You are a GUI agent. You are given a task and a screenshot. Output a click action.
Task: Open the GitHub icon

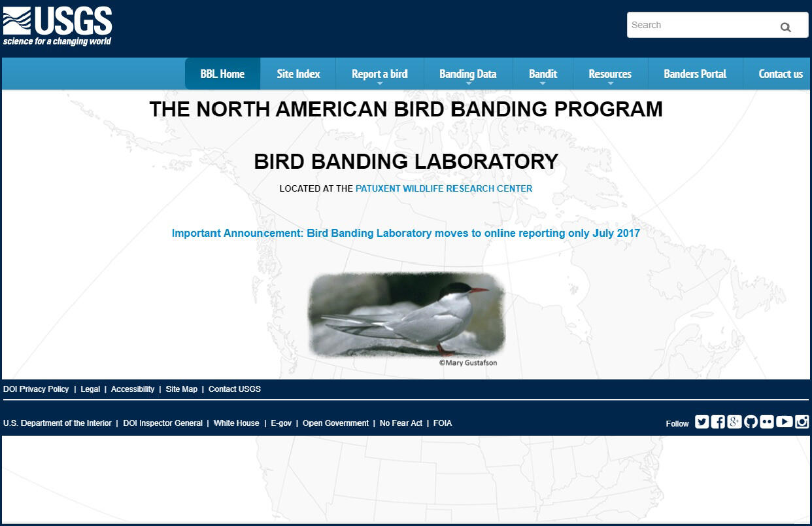tap(751, 422)
